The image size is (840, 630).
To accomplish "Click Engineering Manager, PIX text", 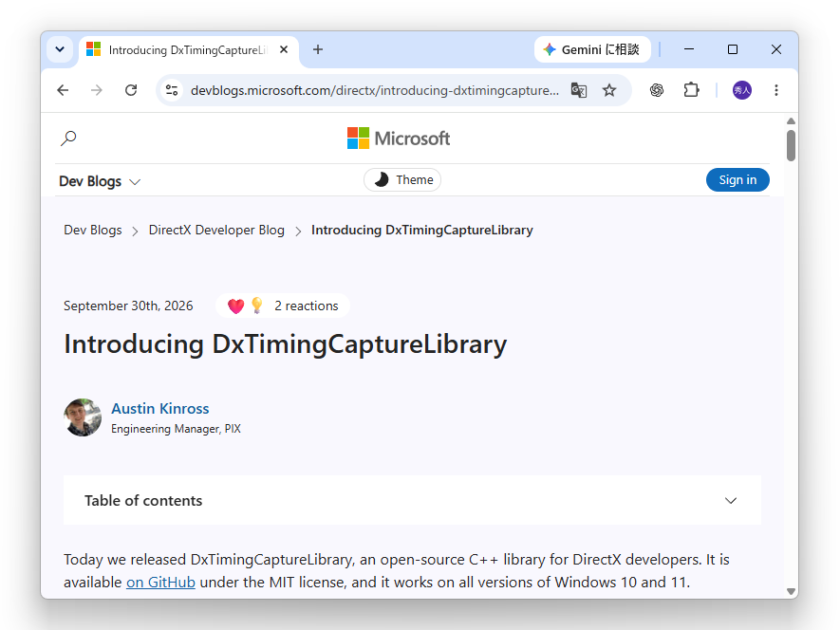I will [176, 429].
